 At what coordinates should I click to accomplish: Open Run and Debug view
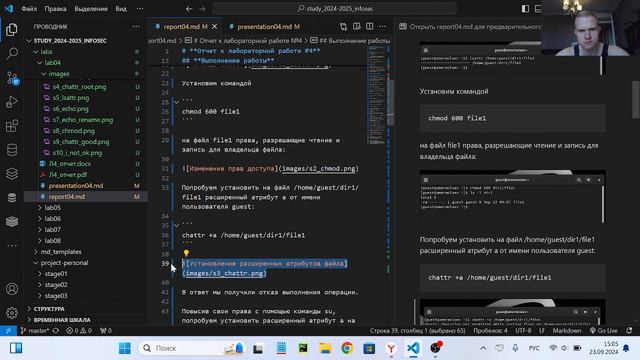tap(12, 101)
